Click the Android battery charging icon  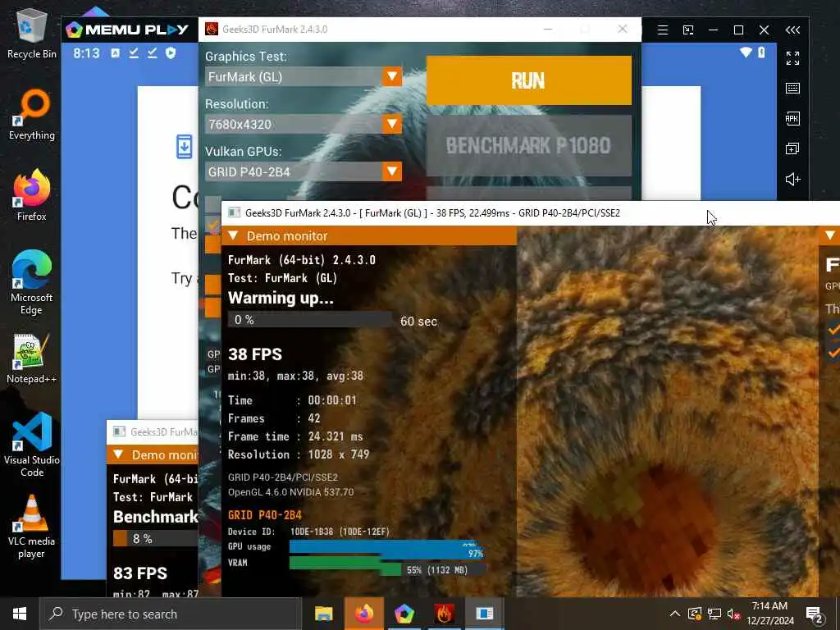[761, 52]
